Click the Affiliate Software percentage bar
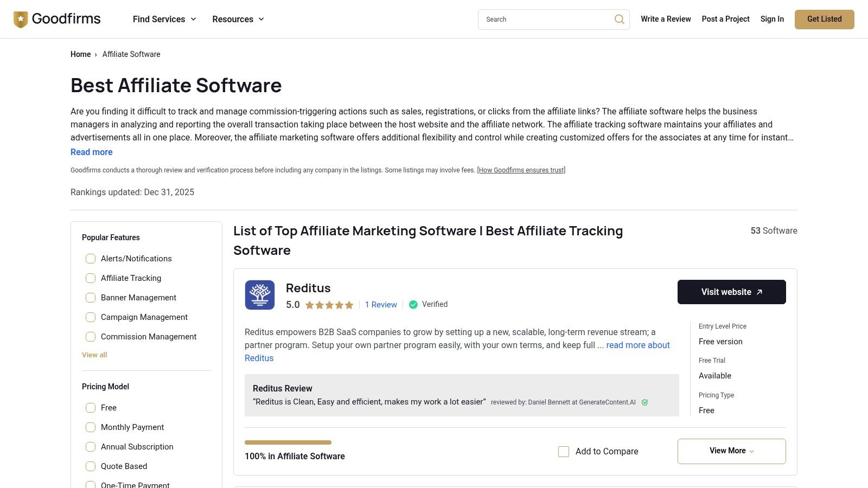868x488 pixels. tap(288, 442)
